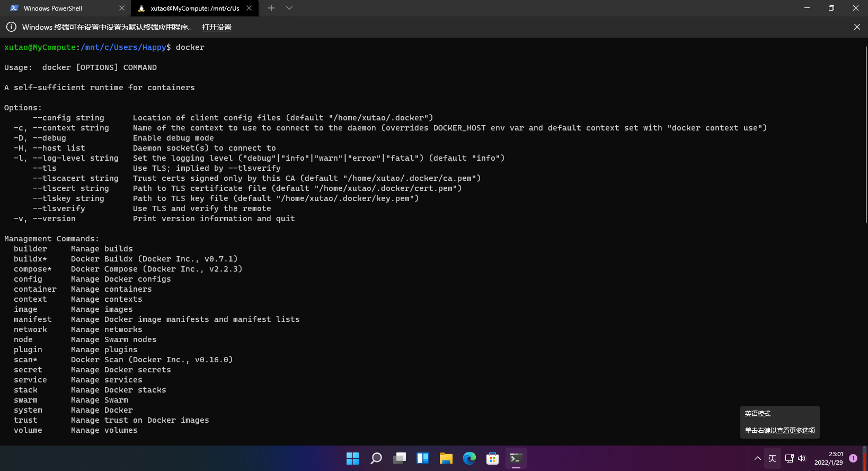This screenshot has height=471, width=868.
Task: Click Windows Terminal taskbar icon
Action: 516,458
